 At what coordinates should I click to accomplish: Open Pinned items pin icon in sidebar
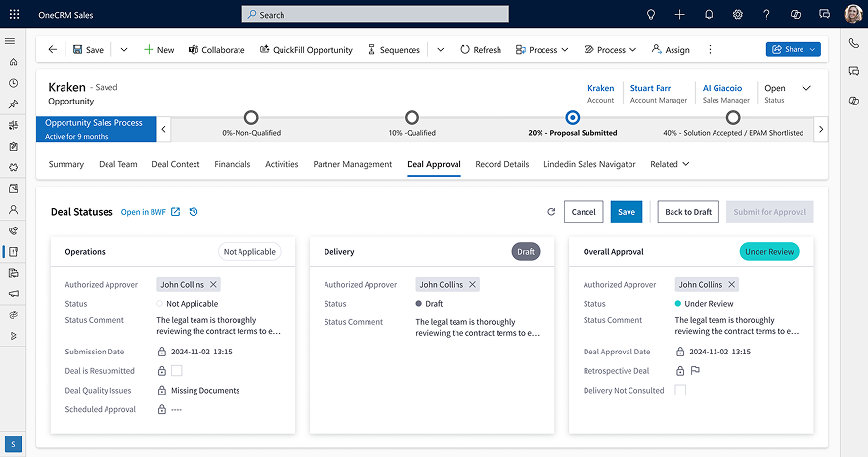[14, 104]
